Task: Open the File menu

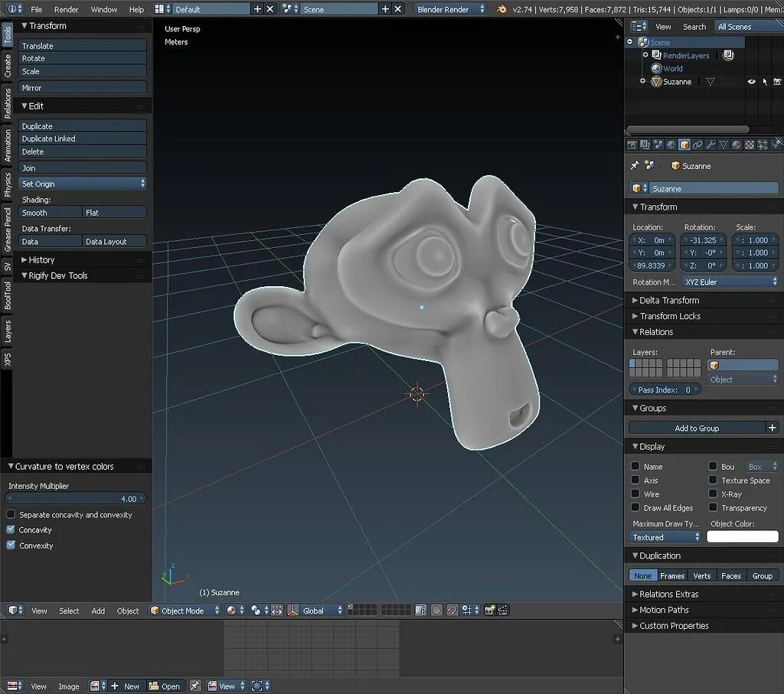Action: [37, 9]
